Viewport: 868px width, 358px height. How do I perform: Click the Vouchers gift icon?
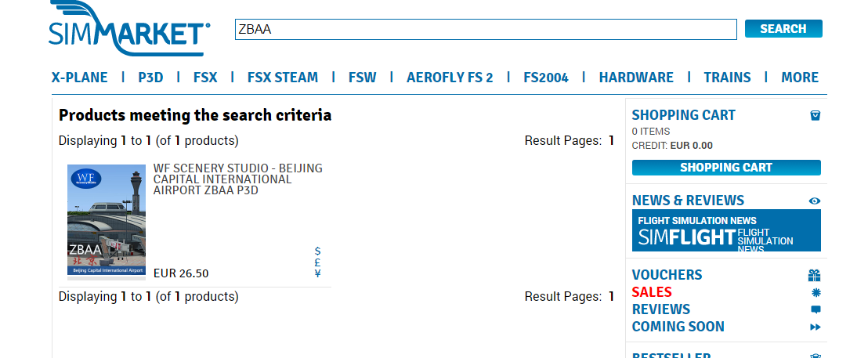(815, 275)
